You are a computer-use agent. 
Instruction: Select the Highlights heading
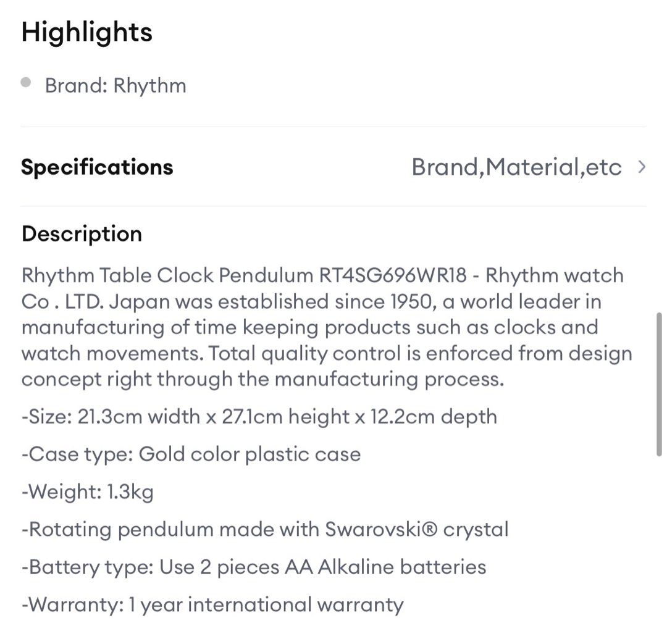86,32
